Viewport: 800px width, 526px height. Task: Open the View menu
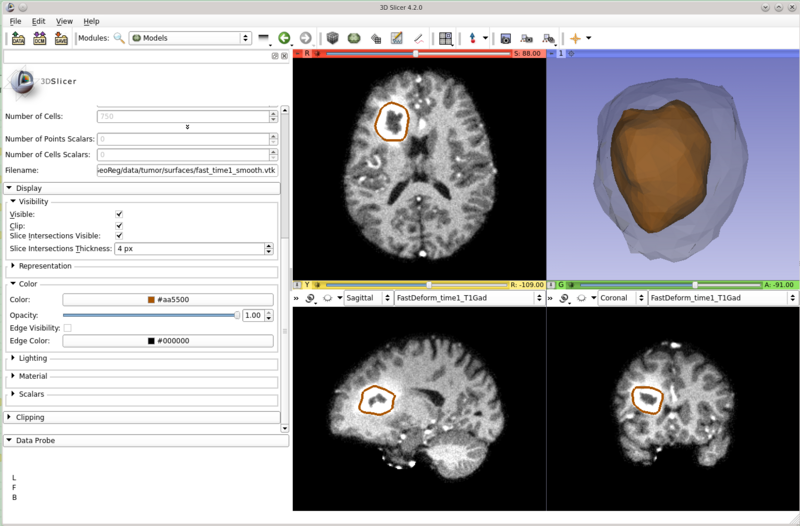pos(64,21)
